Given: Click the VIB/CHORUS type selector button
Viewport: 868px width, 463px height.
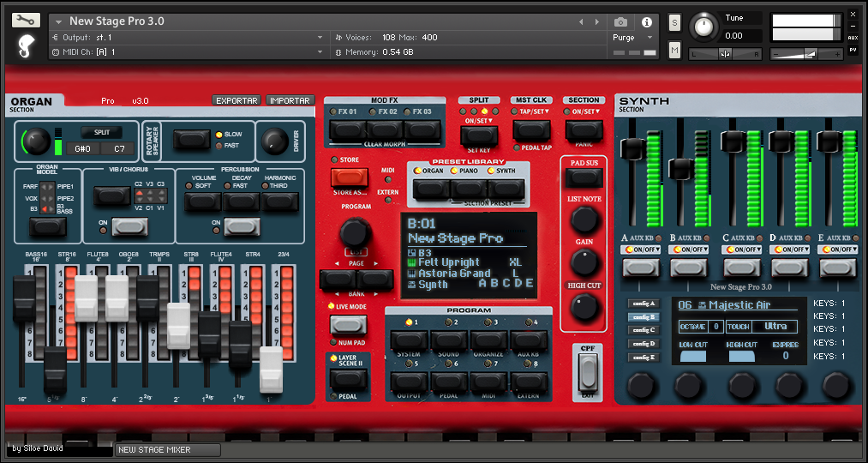Looking at the screenshot, I should (x=112, y=196).
